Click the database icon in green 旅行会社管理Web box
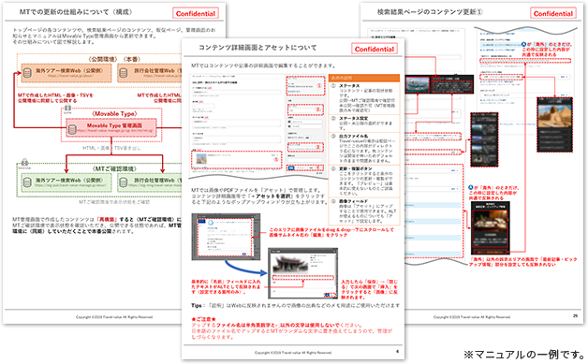The image size is (588, 364). pos(124,182)
